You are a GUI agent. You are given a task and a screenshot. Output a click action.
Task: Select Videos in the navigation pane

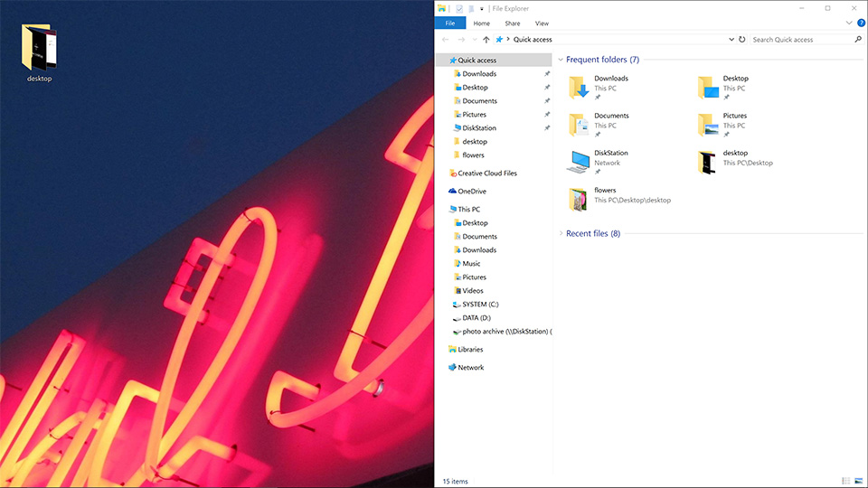[x=473, y=290]
